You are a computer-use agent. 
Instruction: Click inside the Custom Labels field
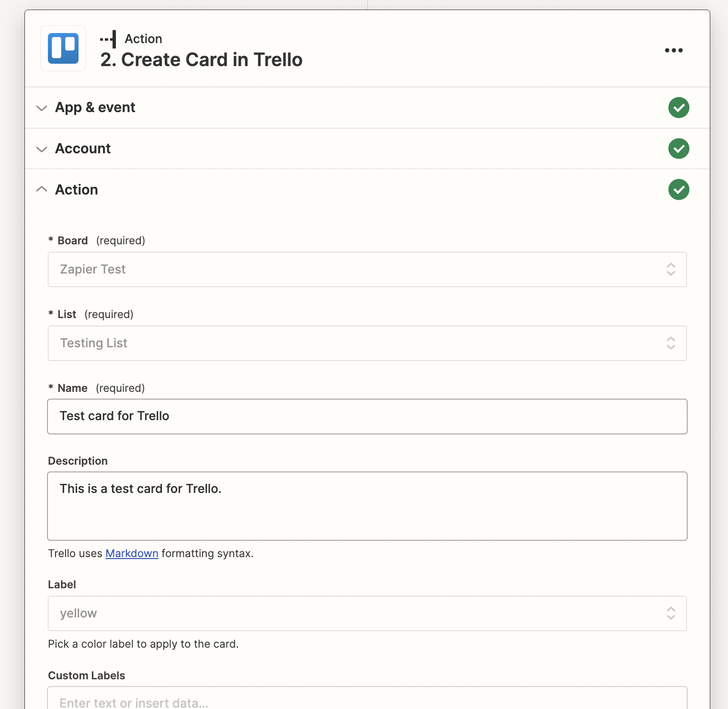[367, 702]
